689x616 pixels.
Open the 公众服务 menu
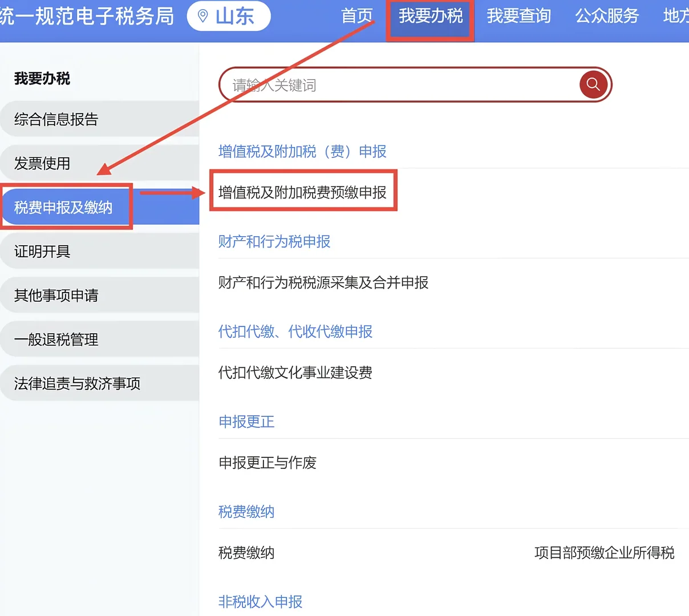click(606, 17)
